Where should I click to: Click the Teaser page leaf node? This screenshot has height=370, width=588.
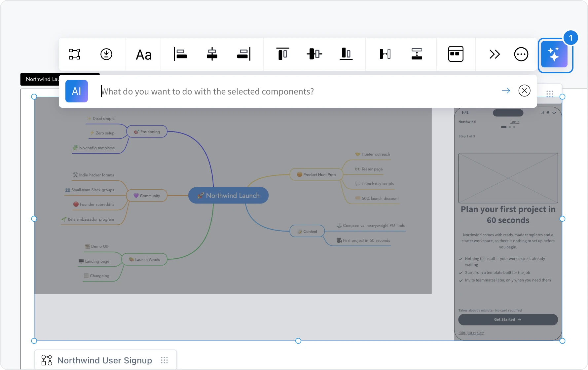pyautogui.click(x=369, y=169)
